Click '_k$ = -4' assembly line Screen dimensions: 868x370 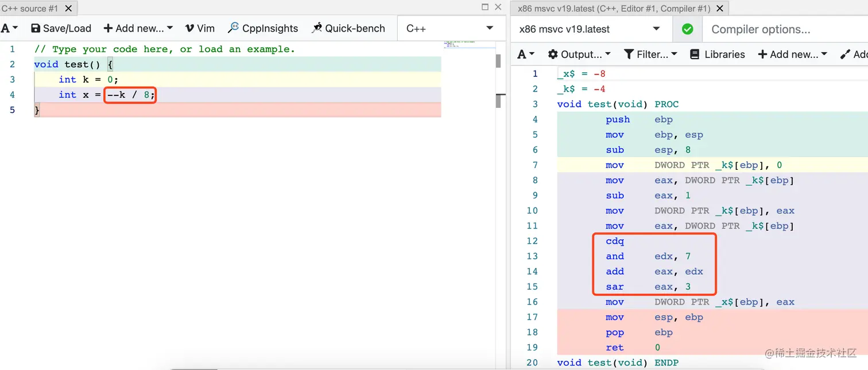tap(581, 89)
